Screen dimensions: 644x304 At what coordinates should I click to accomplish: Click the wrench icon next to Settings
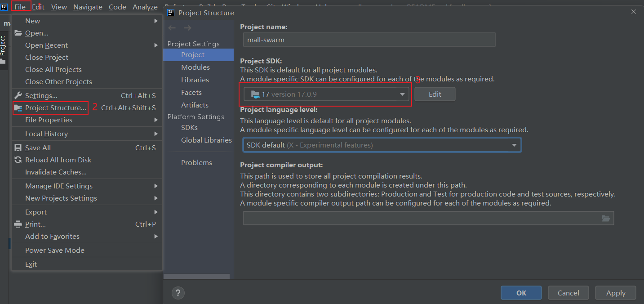[x=18, y=95]
